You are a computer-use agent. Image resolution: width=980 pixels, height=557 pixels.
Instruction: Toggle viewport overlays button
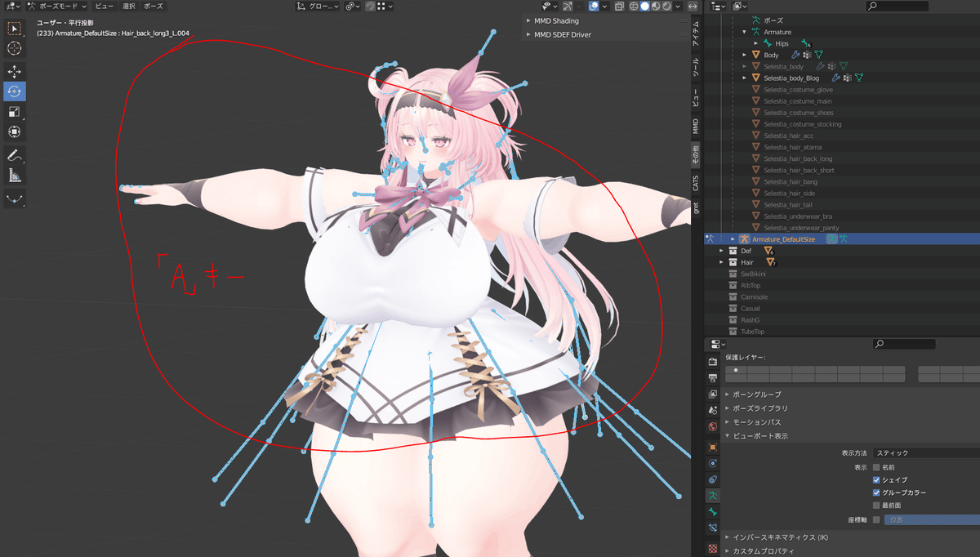point(595,6)
